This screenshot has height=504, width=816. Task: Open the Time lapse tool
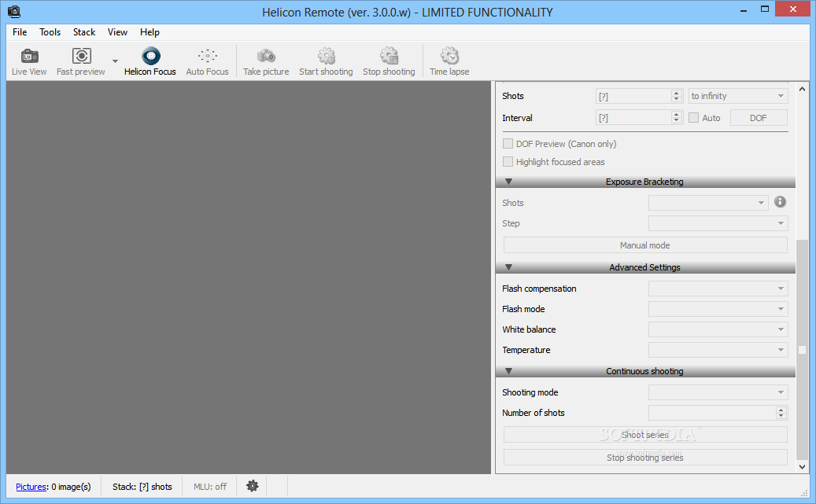[x=449, y=57]
